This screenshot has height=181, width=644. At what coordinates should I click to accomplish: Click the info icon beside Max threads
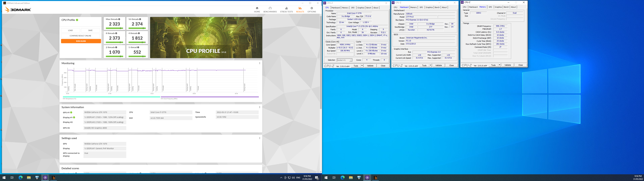tap(119, 19)
